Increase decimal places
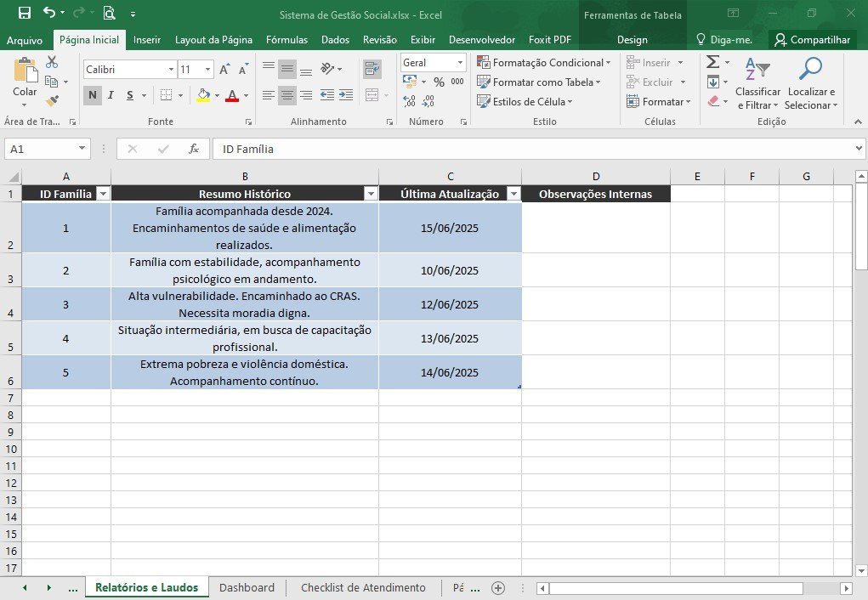 coord(410,101)
